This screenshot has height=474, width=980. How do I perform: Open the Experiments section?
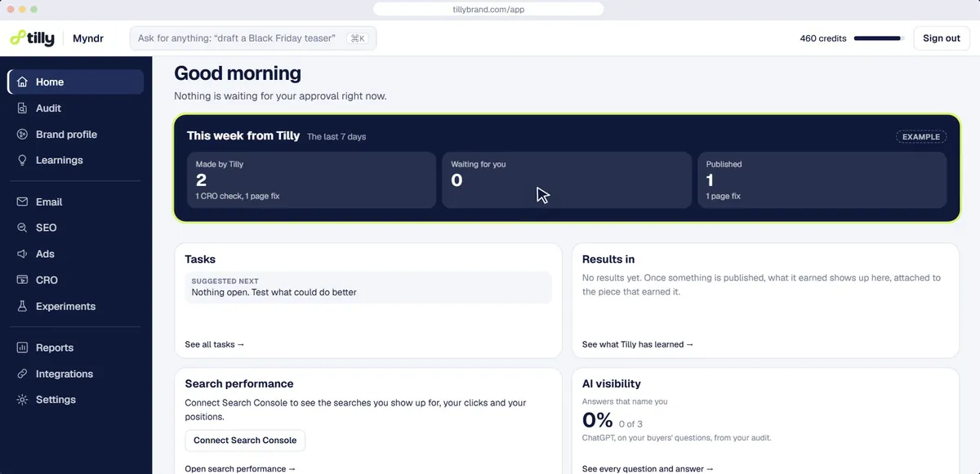65,306
